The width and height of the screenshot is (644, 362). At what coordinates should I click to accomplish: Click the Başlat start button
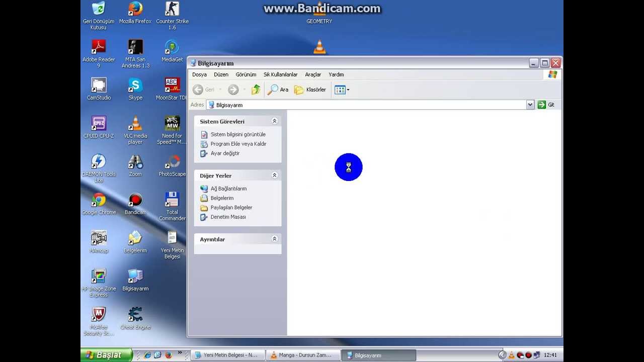pos(106,355)
